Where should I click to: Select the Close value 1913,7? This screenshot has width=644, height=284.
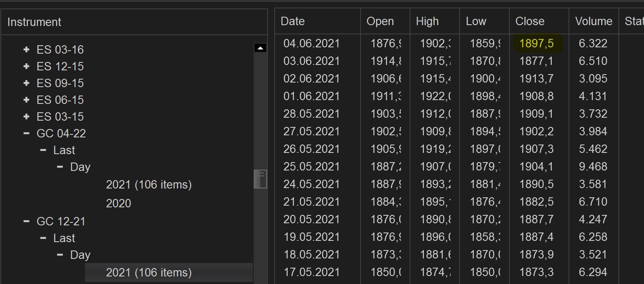coord(537,79)
